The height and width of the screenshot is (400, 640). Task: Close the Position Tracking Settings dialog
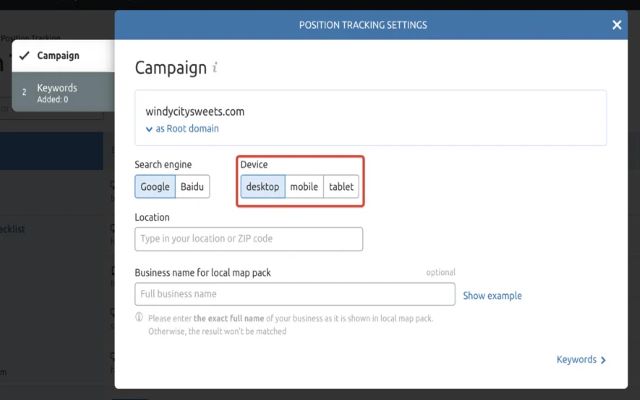[x=616, y=25]
